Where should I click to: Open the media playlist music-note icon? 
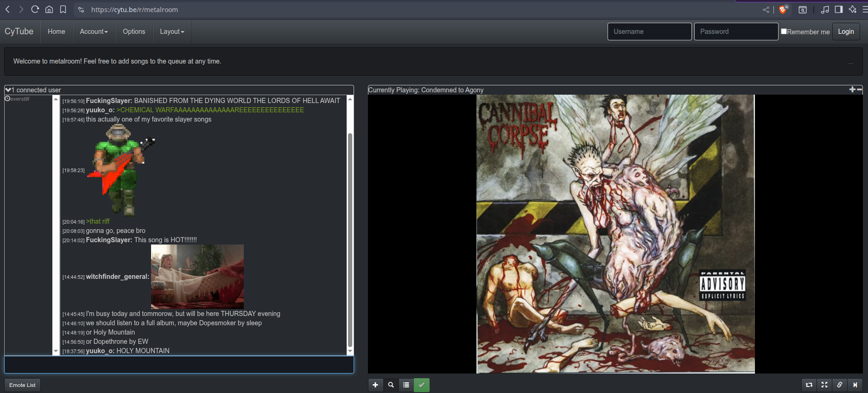pyautogui.click(x=825, y=9)
